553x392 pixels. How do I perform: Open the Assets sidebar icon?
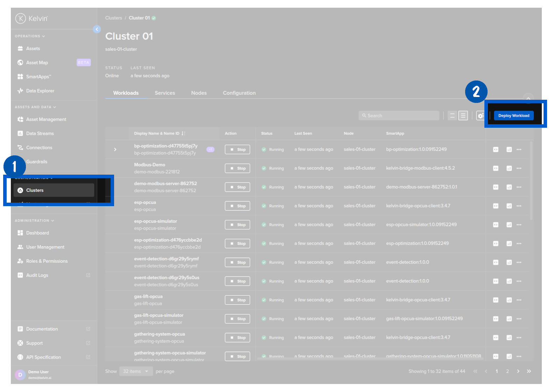[20, 49]
